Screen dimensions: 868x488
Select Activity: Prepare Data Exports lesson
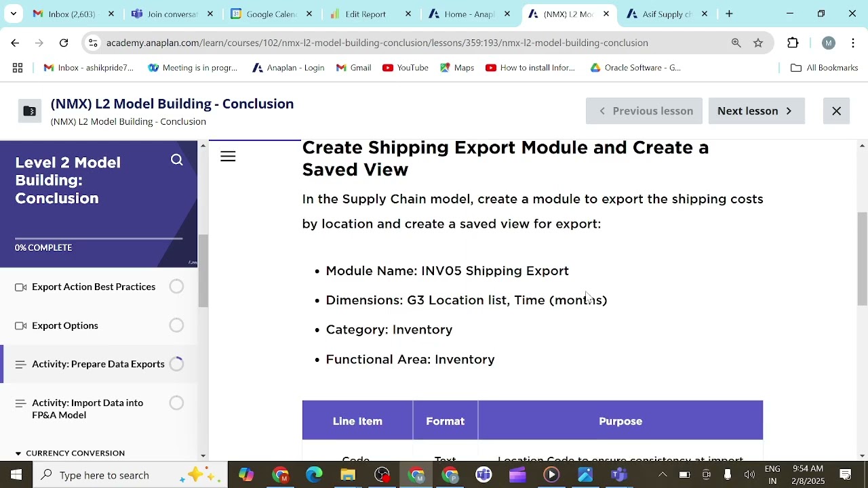click(98, 364)
